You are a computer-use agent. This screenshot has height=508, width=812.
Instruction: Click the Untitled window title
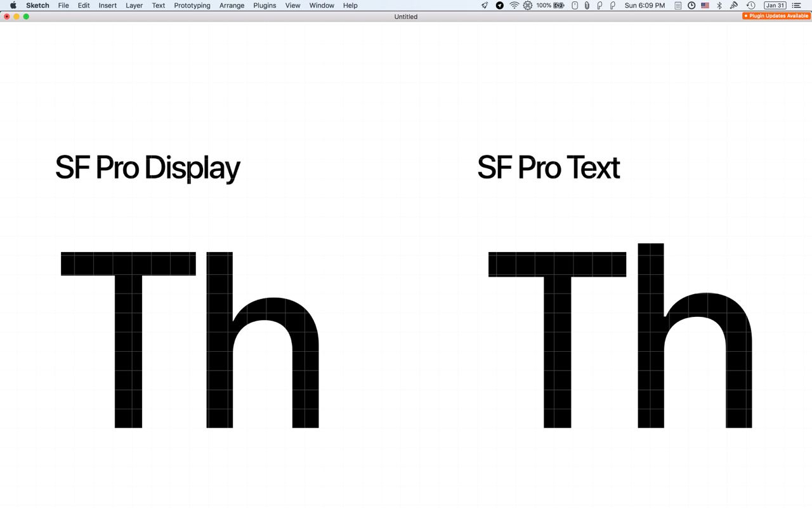point(406,17)
